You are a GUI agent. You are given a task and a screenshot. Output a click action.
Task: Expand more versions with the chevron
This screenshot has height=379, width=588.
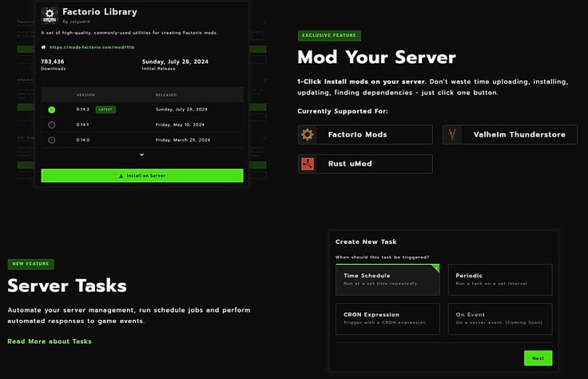click(x=141, y=154)
